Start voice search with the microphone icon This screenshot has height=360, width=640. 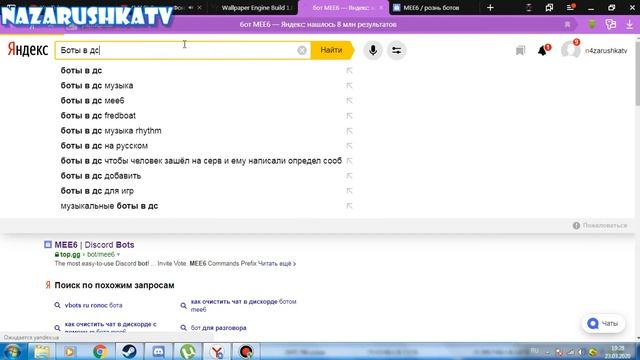tap(373, 50)
